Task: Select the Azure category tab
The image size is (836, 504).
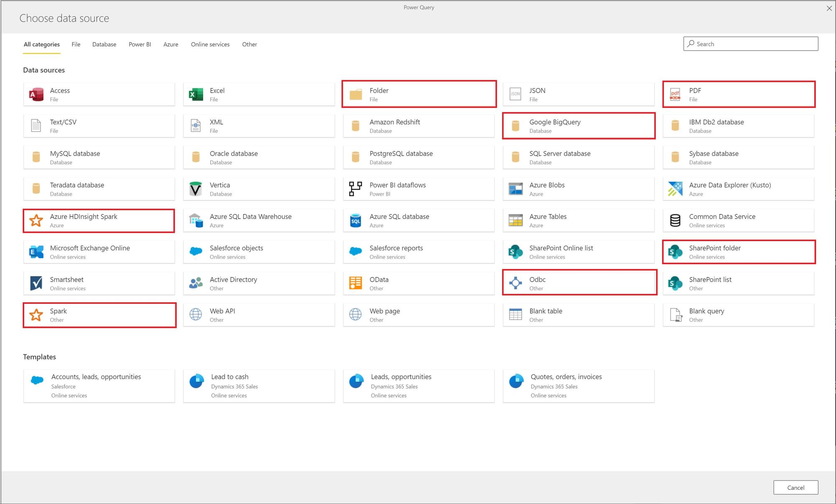Action: (x=171, y=44)
